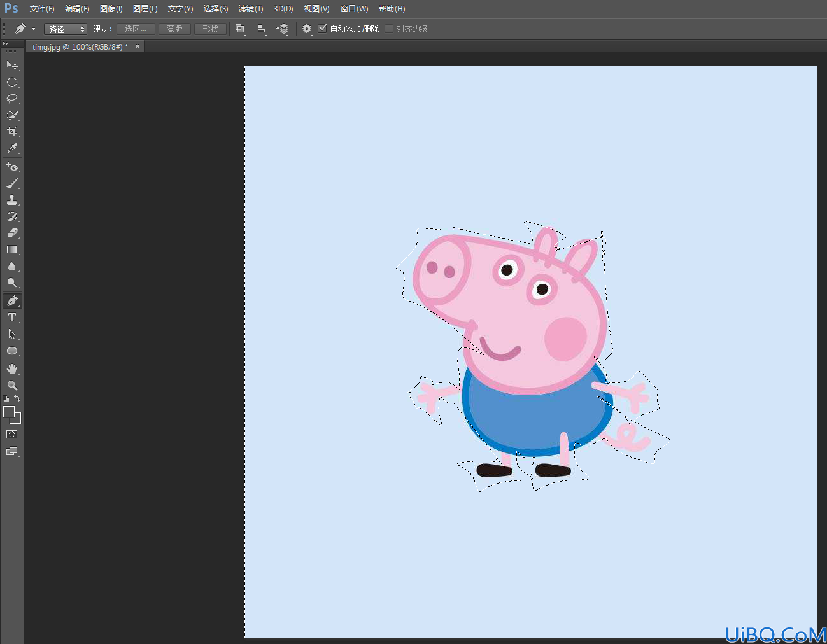Change the screen mode
Image resolution: width=827 pixels, height=644 pixels.
pyautogui.click(x=12, y=451)
